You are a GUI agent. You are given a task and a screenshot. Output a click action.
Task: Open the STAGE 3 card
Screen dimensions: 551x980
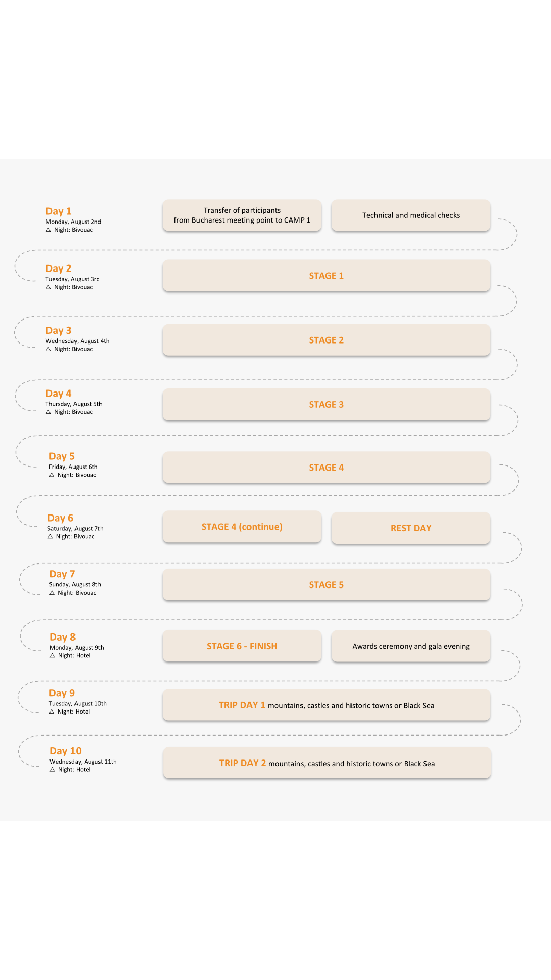point(327,404)
